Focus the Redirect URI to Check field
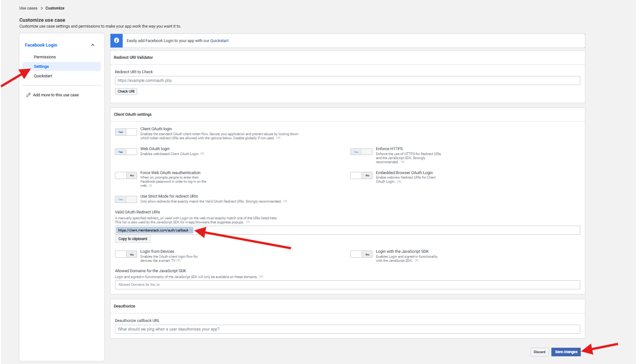 348,80
